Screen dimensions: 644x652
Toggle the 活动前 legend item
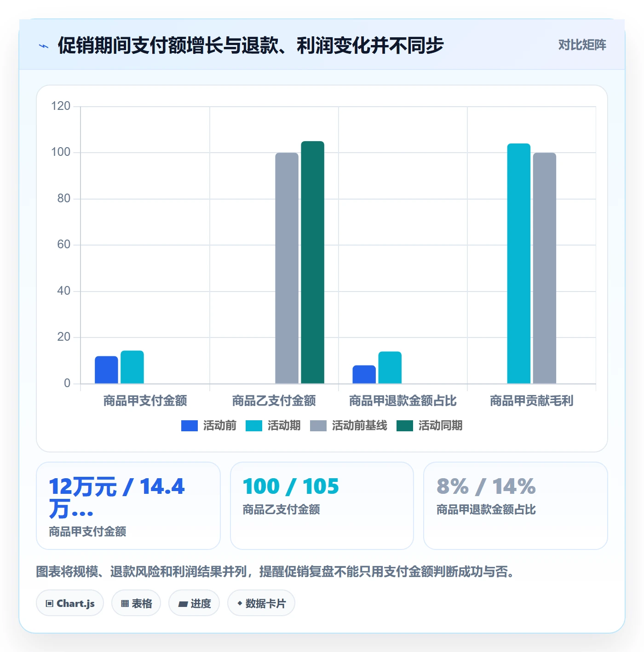tap(209, 426)
